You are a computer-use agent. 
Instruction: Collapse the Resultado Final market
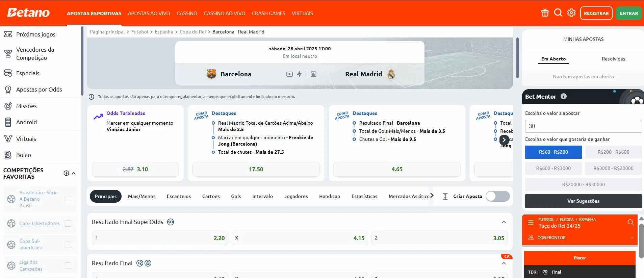tap(504, 263)
